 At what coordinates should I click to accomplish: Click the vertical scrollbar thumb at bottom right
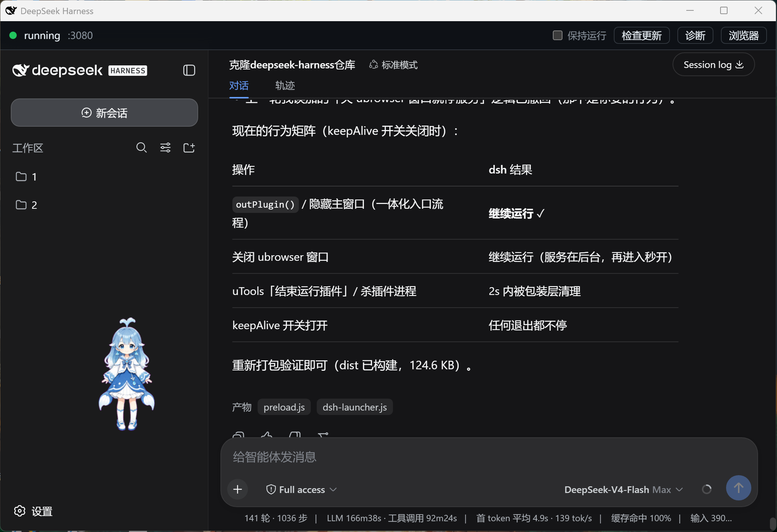[773, 524]
